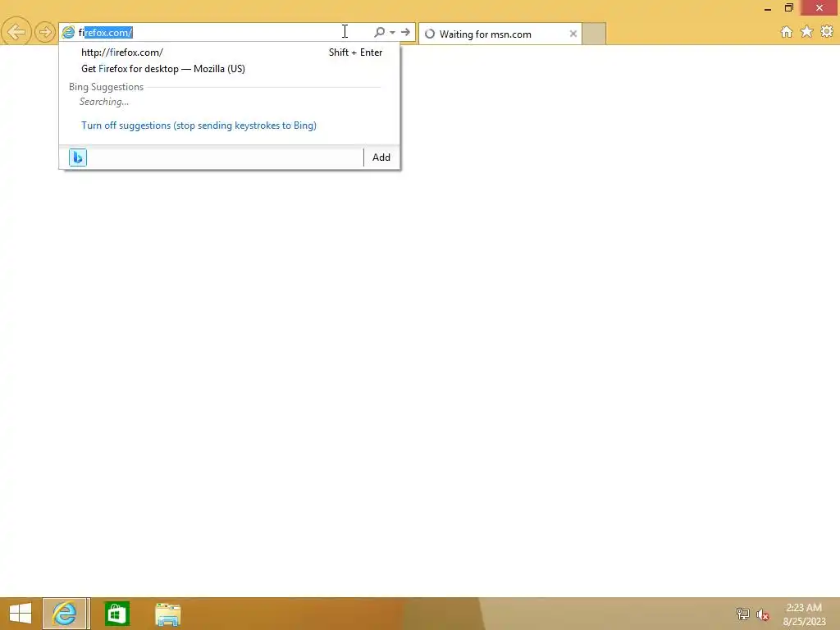The height and width of the screenshot is (630, 840).
Task: Minimize the Internet Explorer window
Action: (768, 8)
